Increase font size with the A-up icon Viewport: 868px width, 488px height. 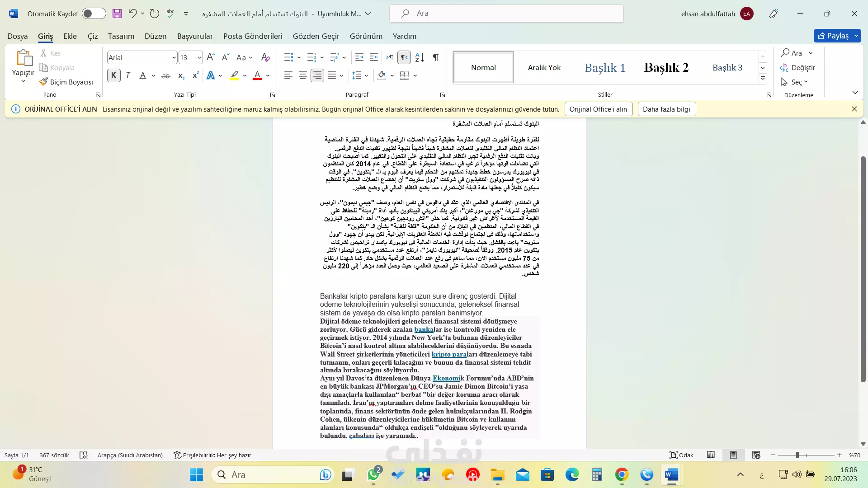click(211, 57)
